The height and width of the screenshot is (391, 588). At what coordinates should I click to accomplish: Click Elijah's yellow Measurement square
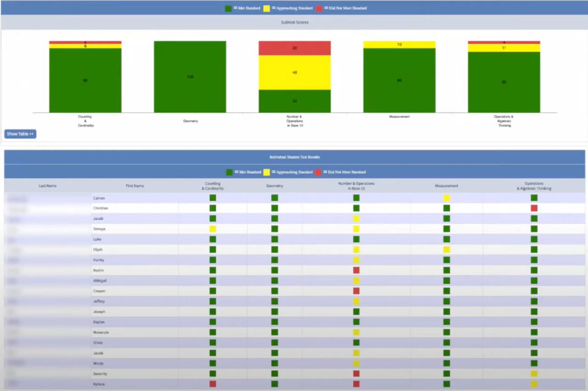click(446, 249)
